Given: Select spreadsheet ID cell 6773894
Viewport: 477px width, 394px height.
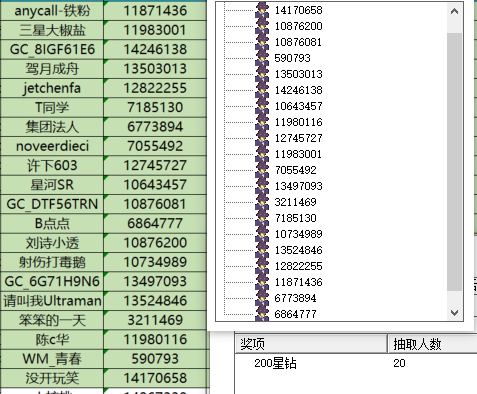Looking at the screenshot, I should 155,127.
